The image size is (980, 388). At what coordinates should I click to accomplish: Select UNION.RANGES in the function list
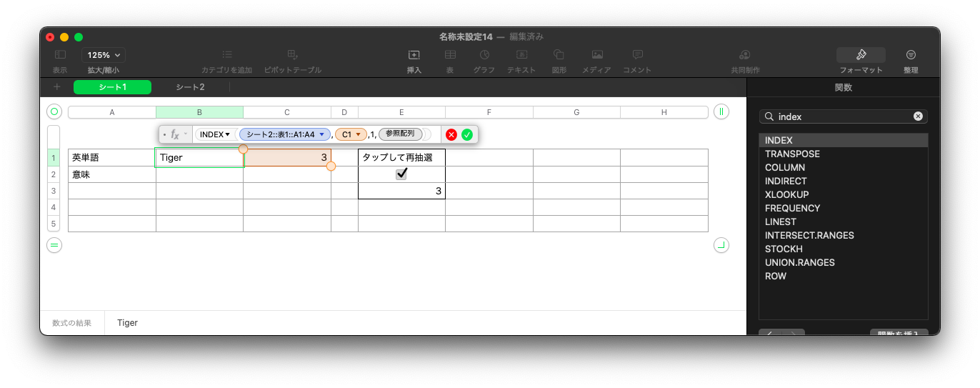[x=843, y=262]
